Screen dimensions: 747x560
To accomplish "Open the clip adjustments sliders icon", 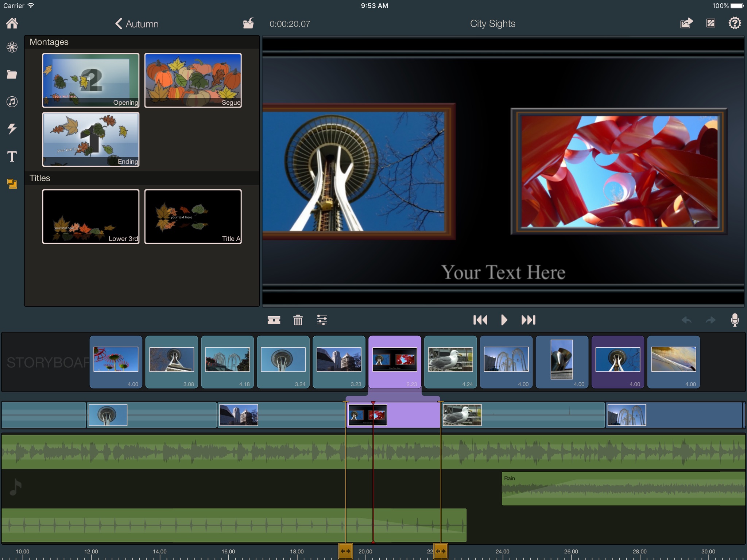I will pos(322,320).
